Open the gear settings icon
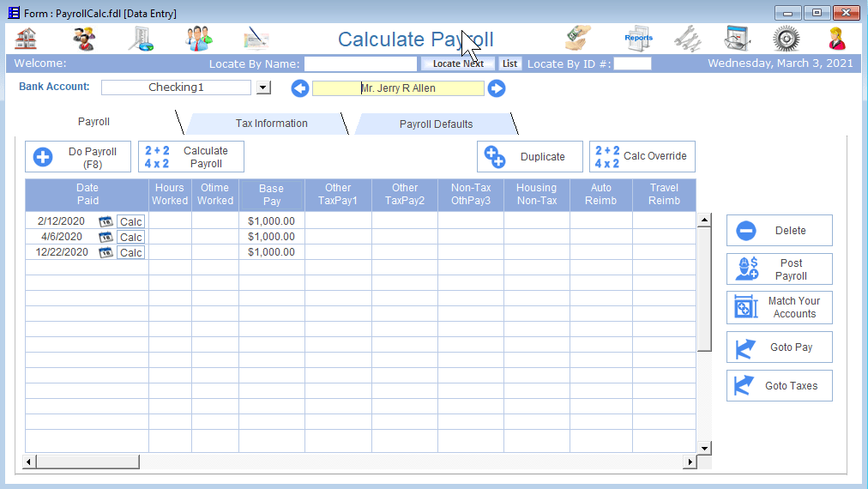 click(x=786, y=39)
